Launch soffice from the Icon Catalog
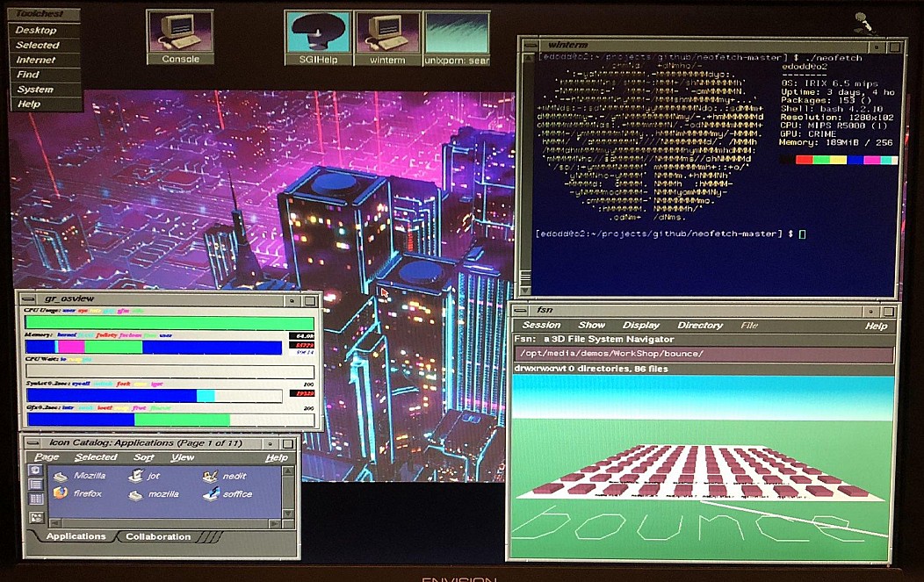This screenshot has height=582, width=924. [x=227, y=494]
